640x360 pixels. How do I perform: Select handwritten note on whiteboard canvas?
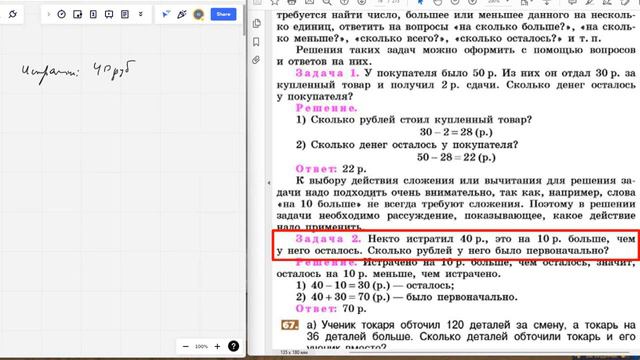click(78, 72)
